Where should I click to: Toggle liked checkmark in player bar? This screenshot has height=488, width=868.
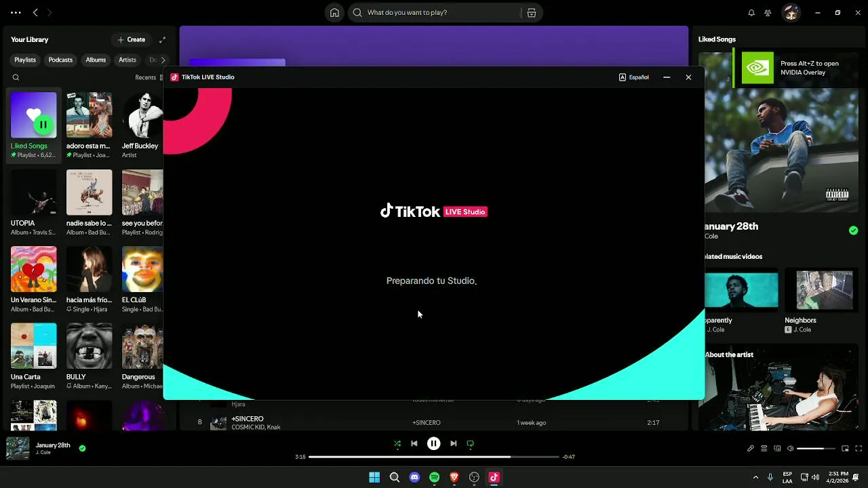82,448
